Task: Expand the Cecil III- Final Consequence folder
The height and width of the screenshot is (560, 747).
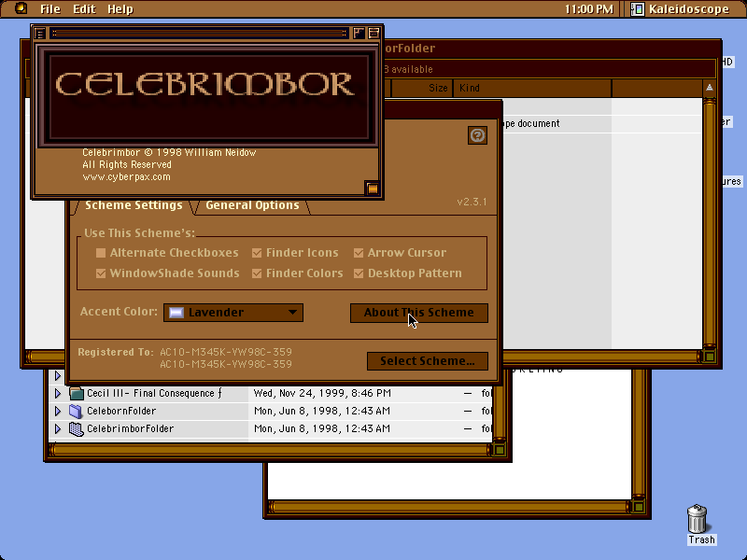Action: tap(58, 393)
